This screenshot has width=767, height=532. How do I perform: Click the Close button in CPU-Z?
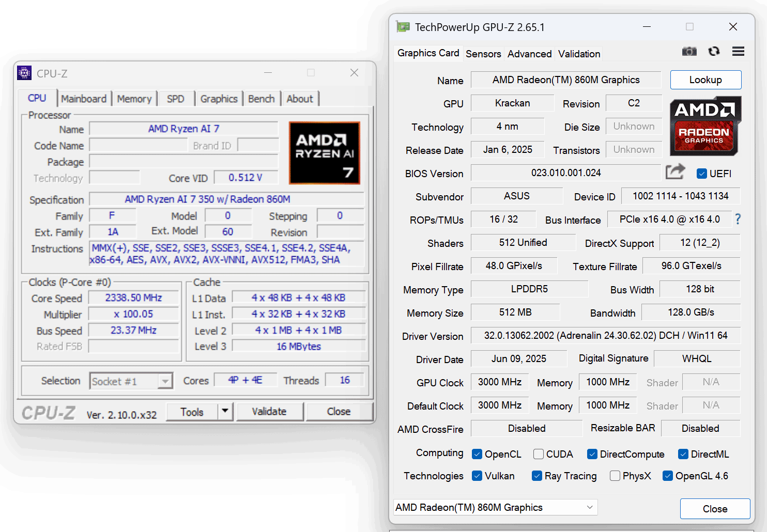point(339,411)
